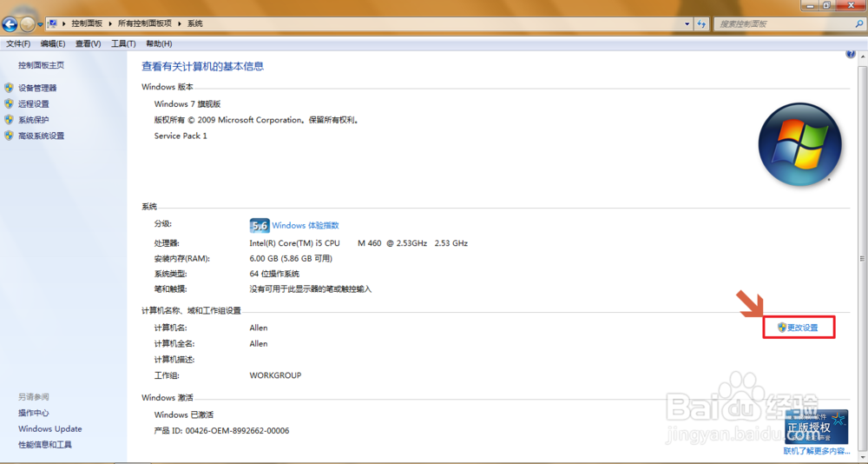The width and height of the screenshot is (868, 464).
Task: Click the Forward navigation arrow
Action: pos(27,24)
